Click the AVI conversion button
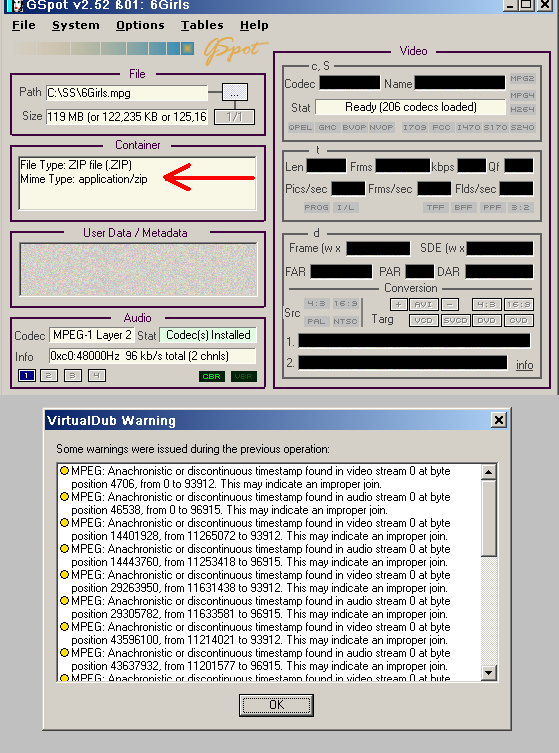The height and width of the screenshot is (753, 559). [x=423, y=304]
